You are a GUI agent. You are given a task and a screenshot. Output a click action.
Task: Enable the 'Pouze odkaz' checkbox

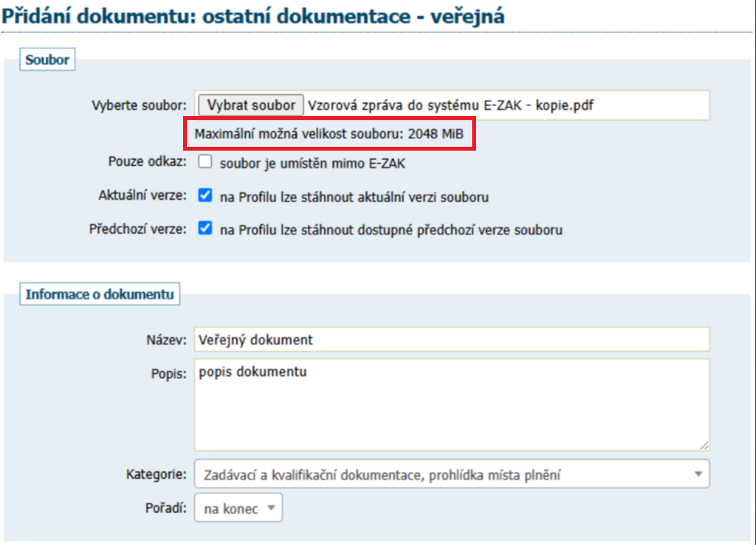pos(205,162)
